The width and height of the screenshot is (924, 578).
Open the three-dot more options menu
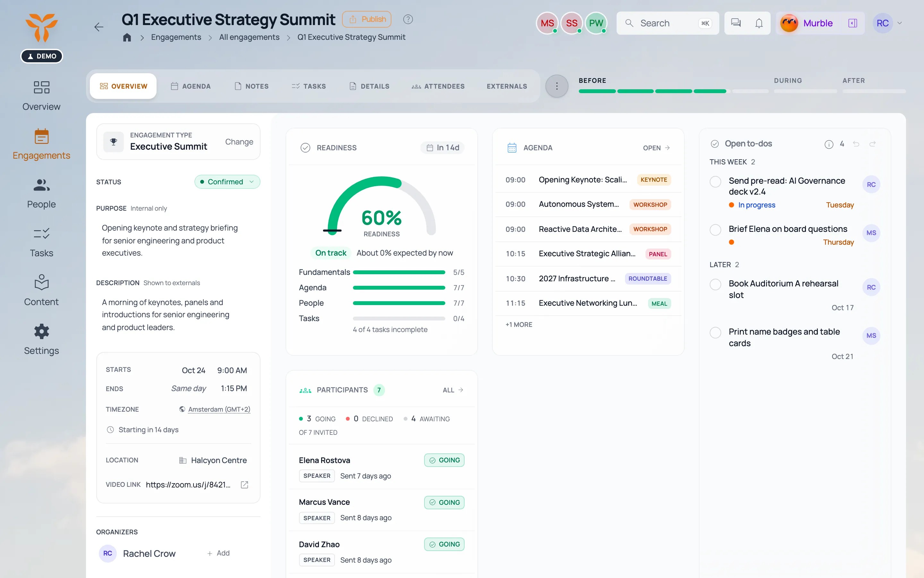557,86
